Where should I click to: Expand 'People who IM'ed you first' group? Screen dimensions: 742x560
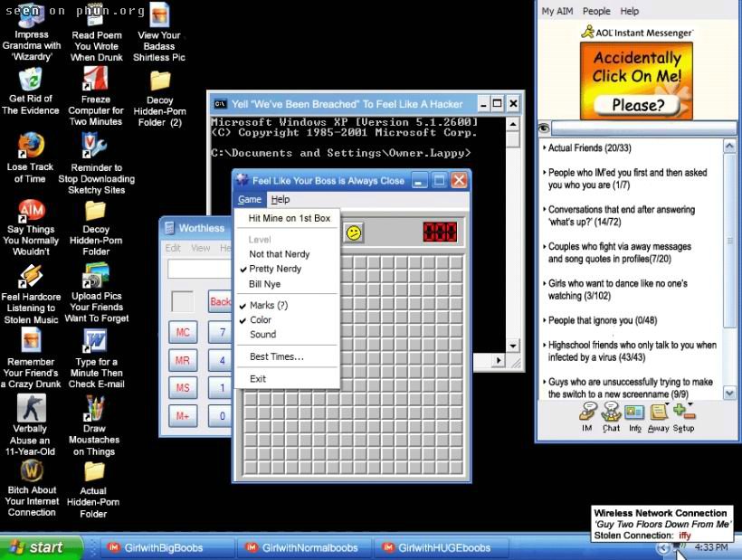pos(627,179)
